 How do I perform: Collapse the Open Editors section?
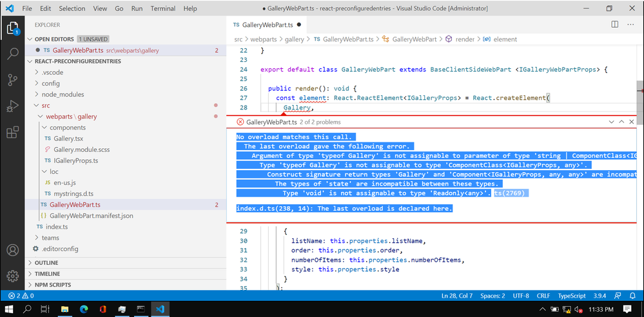point(125,39)
